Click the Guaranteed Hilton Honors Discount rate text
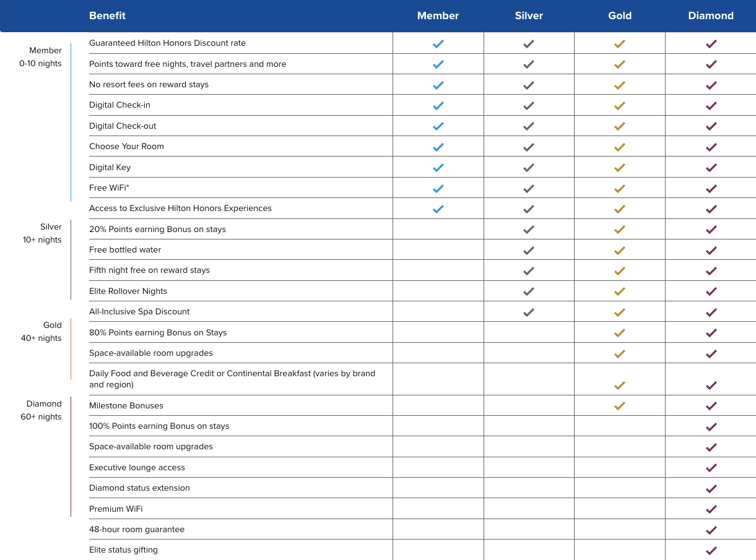 [167, 43]
